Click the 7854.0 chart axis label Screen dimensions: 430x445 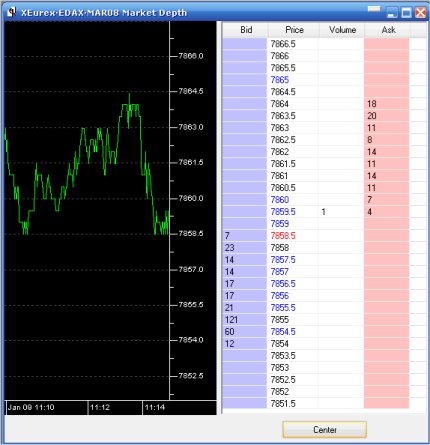(x=191, y=340)
